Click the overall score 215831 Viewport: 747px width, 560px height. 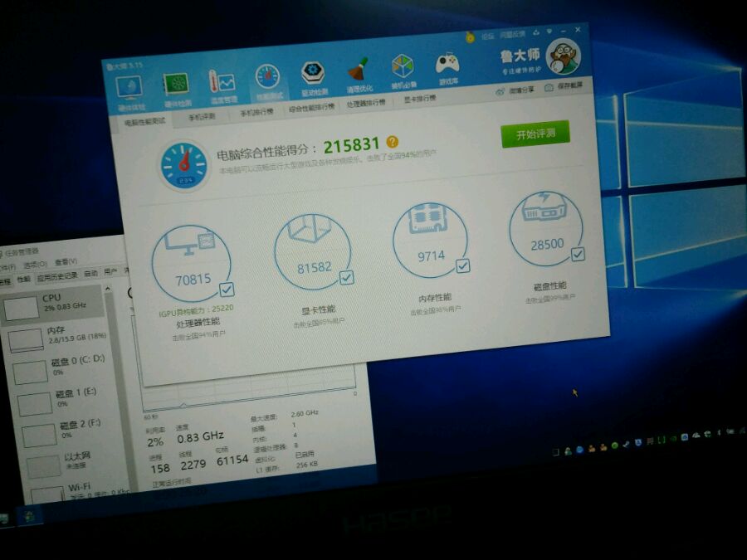coord(352,144)
